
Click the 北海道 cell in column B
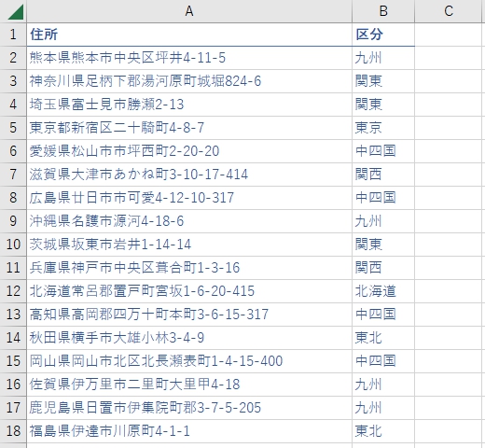(383, 291)
